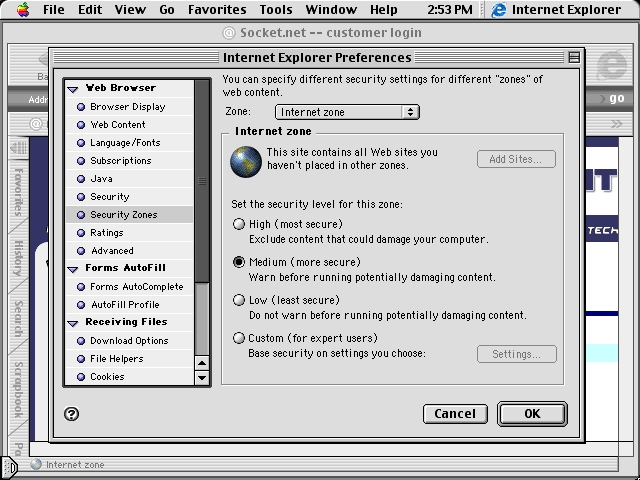Click the status bar globe icon
The height and width of the screenshot is (480, 640).
click(36, 464)
